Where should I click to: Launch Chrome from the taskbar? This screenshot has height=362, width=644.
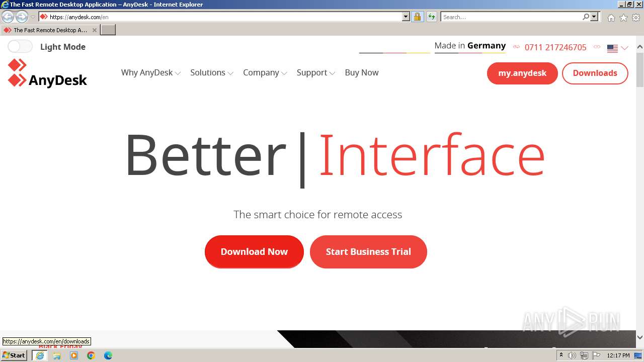pos(91,355)
